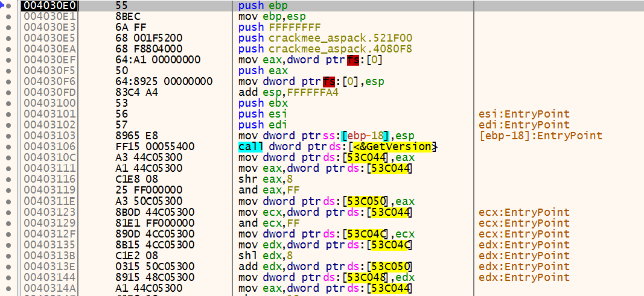The height and width of the screenshot is (296, 644).
Task: Click the 'edi:EntryPoint' comment
Action: point(523,125)
